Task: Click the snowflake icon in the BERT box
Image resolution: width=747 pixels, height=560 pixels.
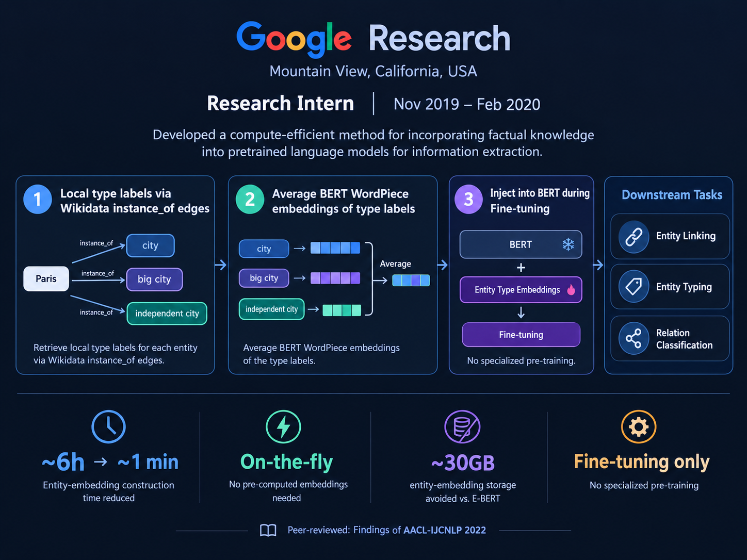Action: click(568, 244)
